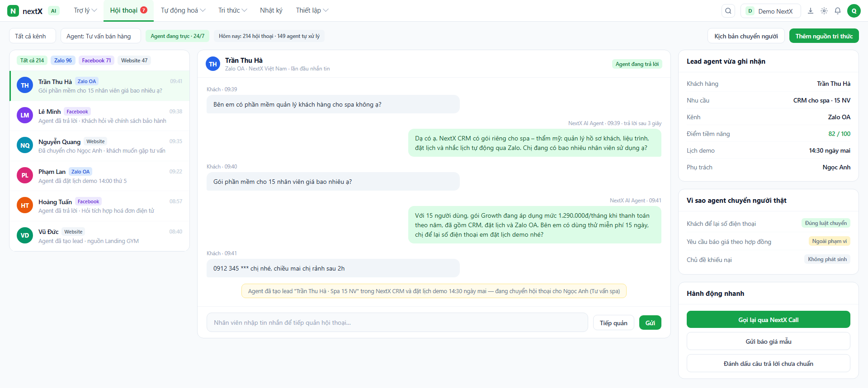Open notifications bell icon
The image size is (868, 388).
[x=838, y=11]
